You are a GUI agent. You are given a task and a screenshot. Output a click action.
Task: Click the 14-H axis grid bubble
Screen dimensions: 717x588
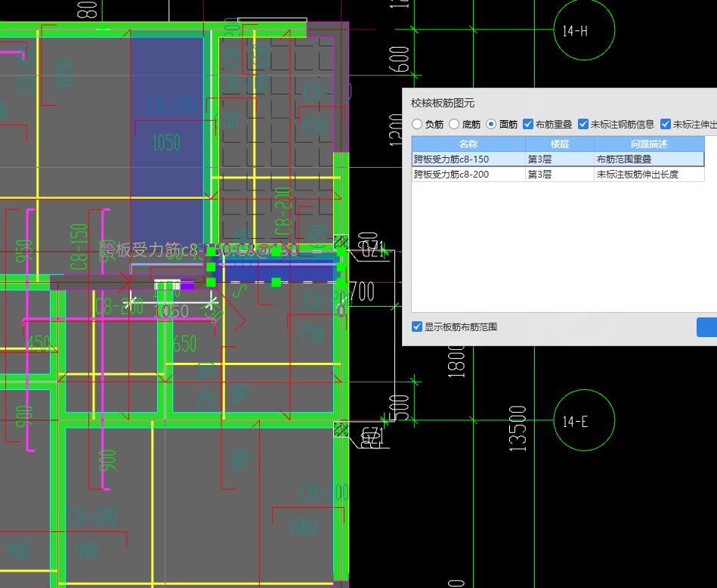(584, 30)
